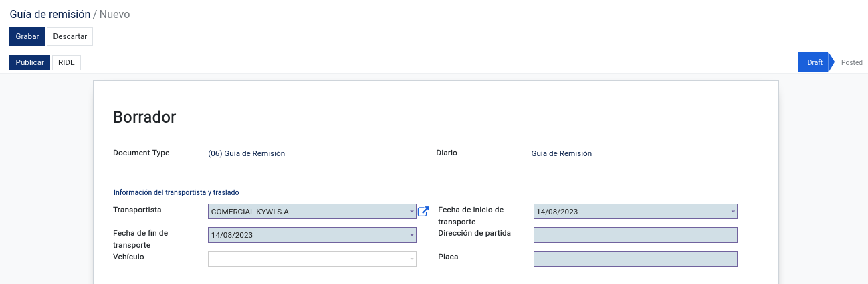Click the Borrador heading
The image size is (868, 284).
tap(144, 117)
